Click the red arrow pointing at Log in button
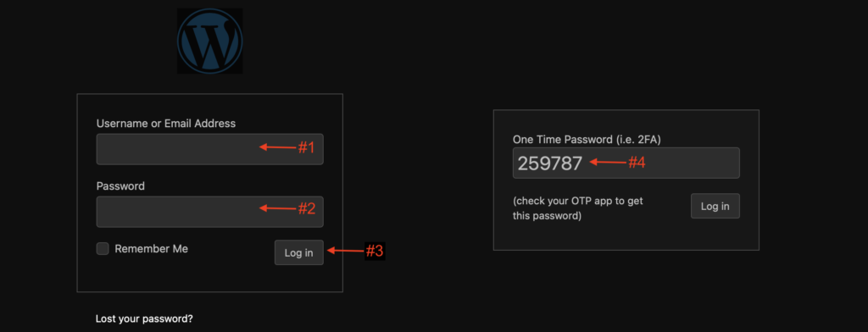Screen dimensions: 868x332 pos(344,251)
